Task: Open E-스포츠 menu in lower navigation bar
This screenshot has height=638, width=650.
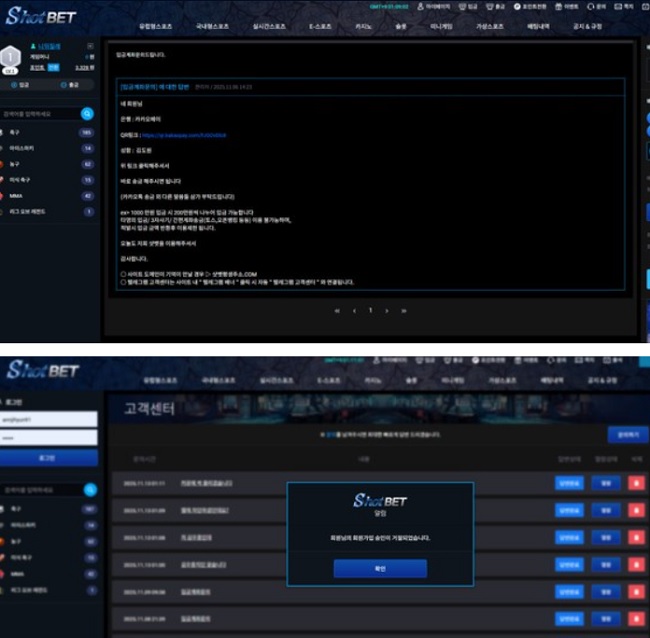Action: [x=323, y=381]
